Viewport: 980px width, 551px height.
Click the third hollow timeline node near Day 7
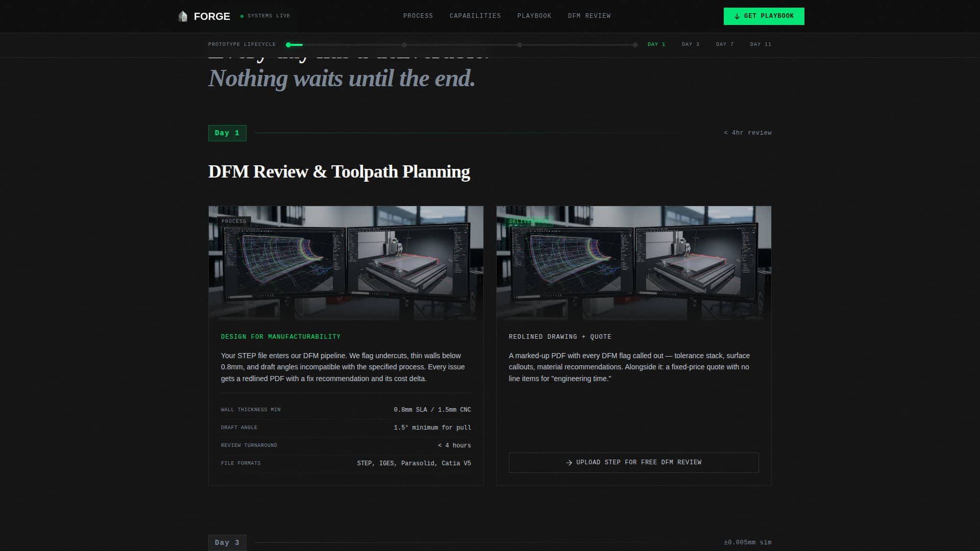point(520,44)
